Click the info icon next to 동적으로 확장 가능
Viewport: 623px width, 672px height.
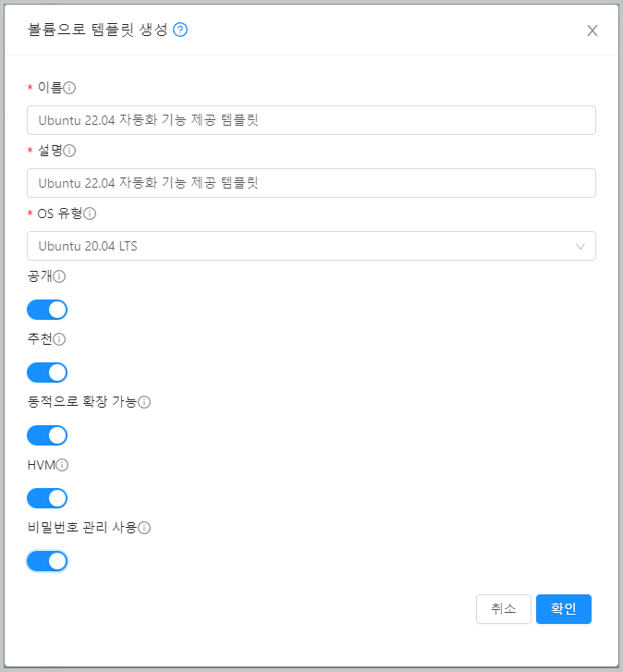144,402
